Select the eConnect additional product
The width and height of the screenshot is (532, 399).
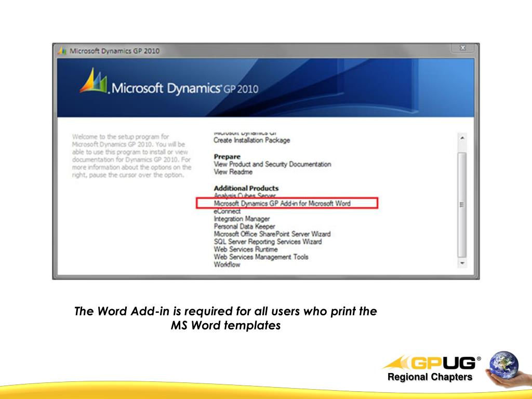coord(227,211)
